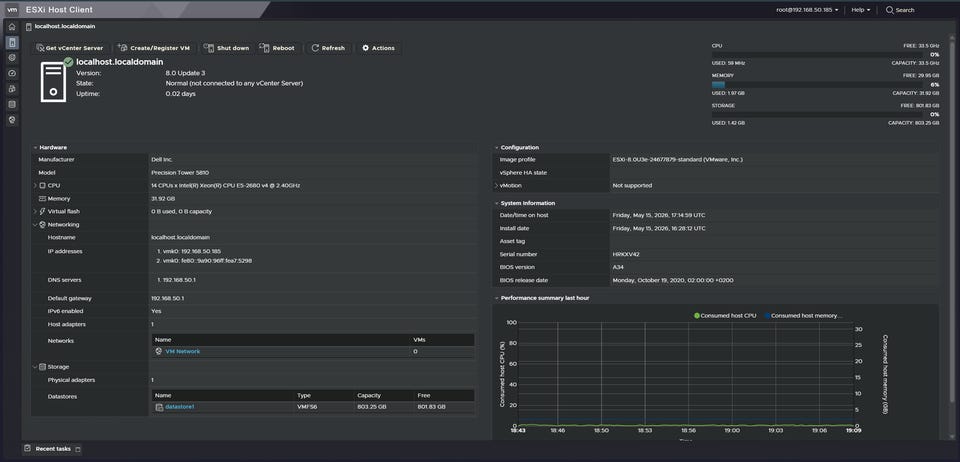Click the Virtual flash lightning icon
This screenshot has height=462, width=960.
(42, 211)
